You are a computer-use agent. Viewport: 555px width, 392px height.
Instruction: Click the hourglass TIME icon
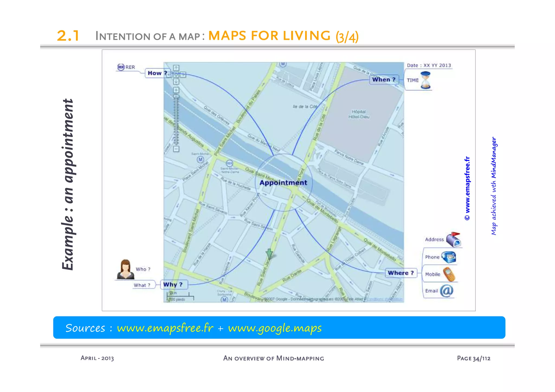tap(425, 80)
